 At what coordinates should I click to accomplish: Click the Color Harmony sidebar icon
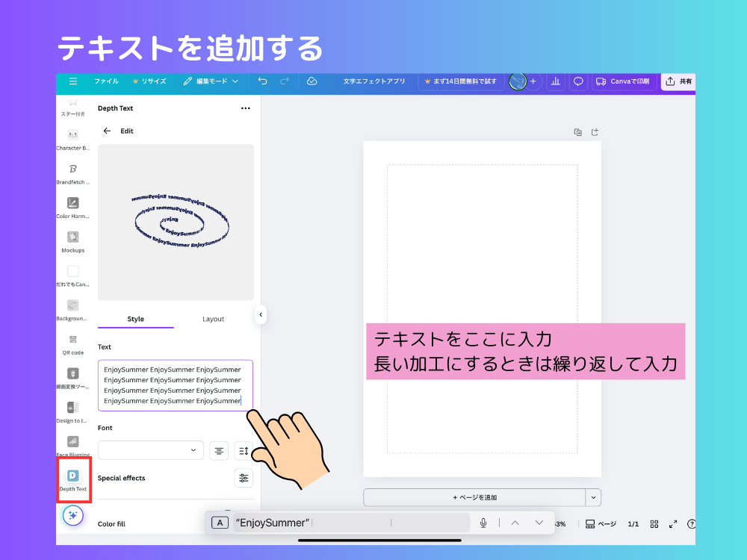tap(72, 204)
